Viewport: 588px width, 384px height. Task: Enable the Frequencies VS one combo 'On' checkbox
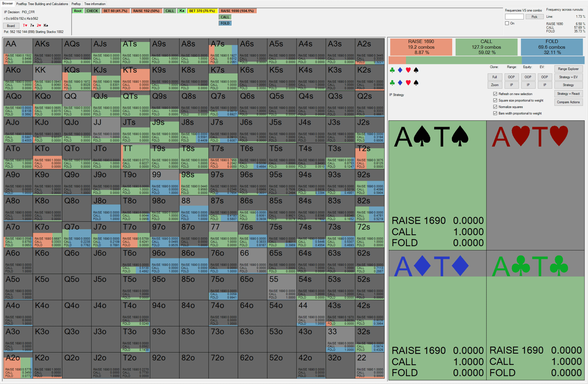[507, 23]
